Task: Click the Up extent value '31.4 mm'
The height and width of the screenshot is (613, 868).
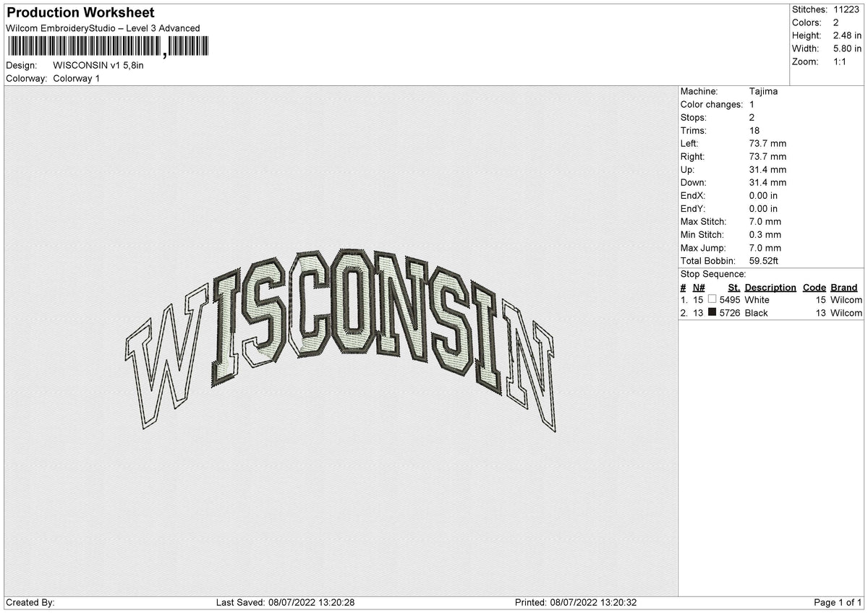Action: tap(768, 170)
